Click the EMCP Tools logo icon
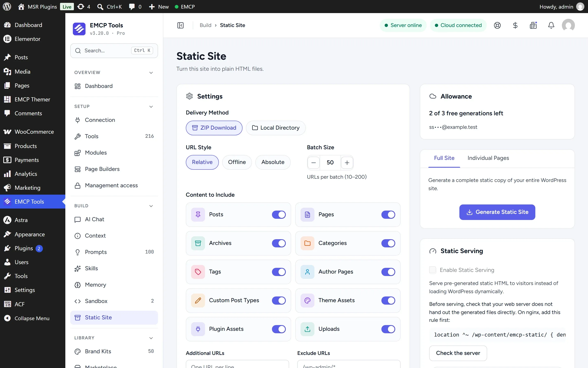Screen dimensions: 588x368 click(x=79, y=29)
